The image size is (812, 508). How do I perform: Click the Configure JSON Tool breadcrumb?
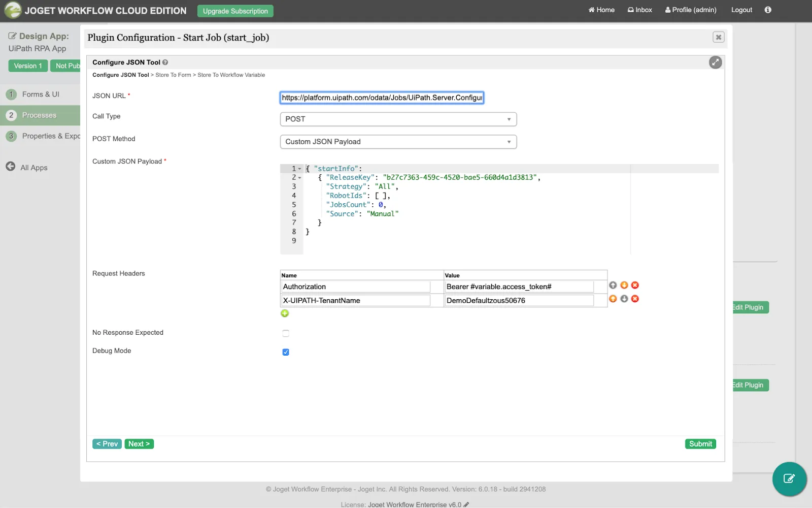[x=121, y=75]
